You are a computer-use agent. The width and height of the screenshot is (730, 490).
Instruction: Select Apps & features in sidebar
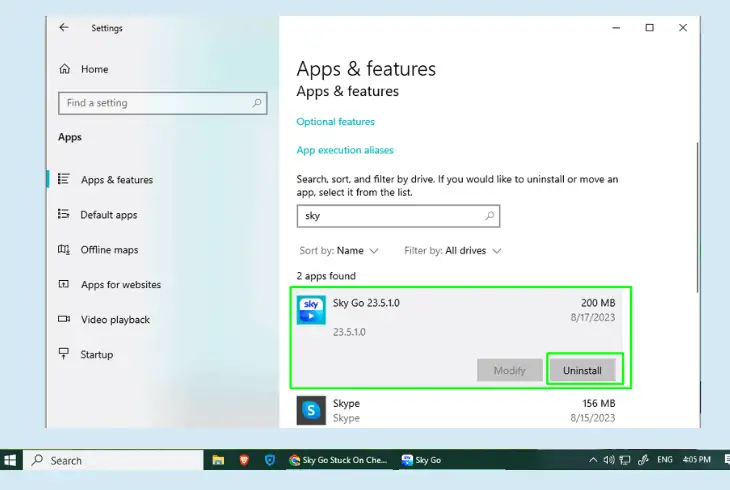pyautogui.click(x=117, y=180)
